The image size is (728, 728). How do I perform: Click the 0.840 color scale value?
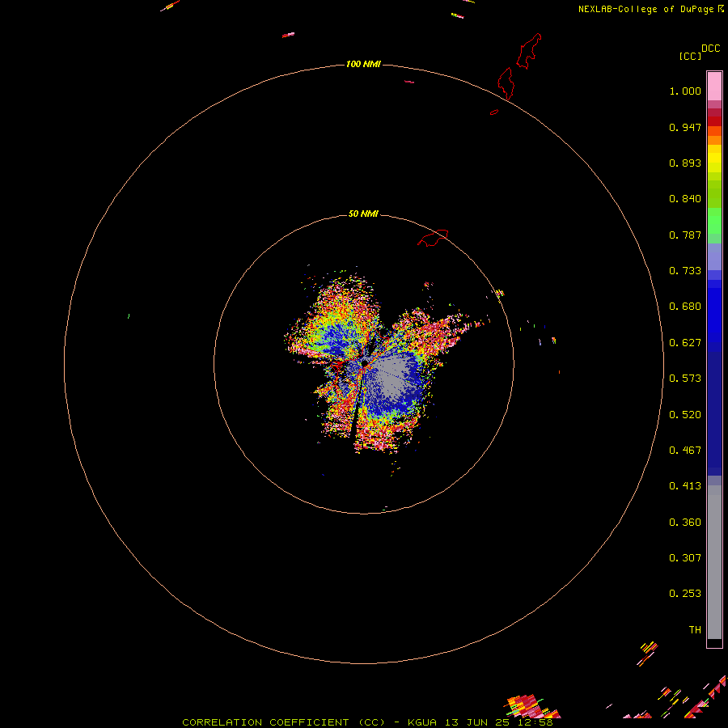(x=685, y=199)
